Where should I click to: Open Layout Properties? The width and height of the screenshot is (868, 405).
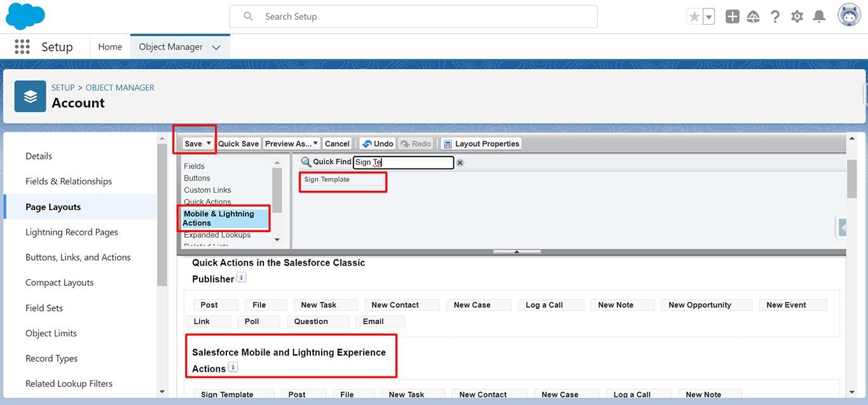(x=481, y=144)
